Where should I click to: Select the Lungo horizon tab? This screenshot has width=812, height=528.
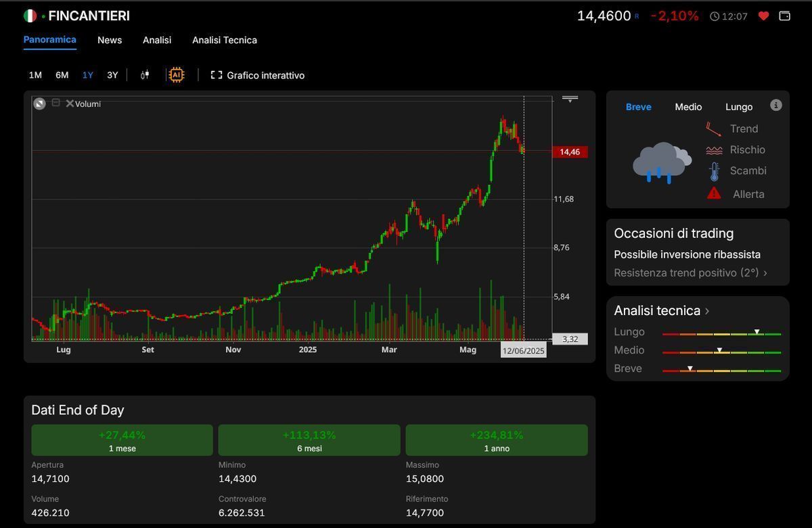[x=739, y=107]
